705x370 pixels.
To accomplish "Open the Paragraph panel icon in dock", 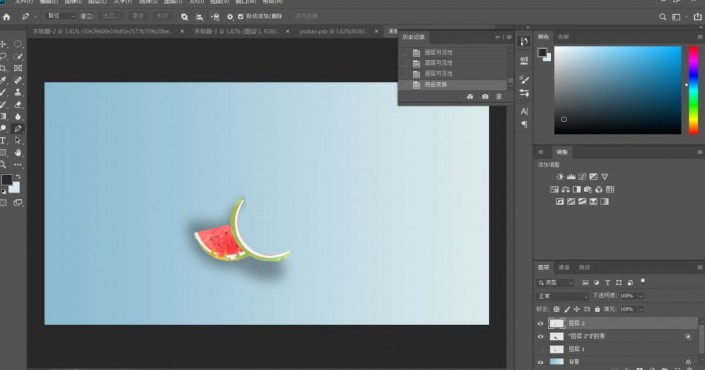I will [x=524, y=124].
